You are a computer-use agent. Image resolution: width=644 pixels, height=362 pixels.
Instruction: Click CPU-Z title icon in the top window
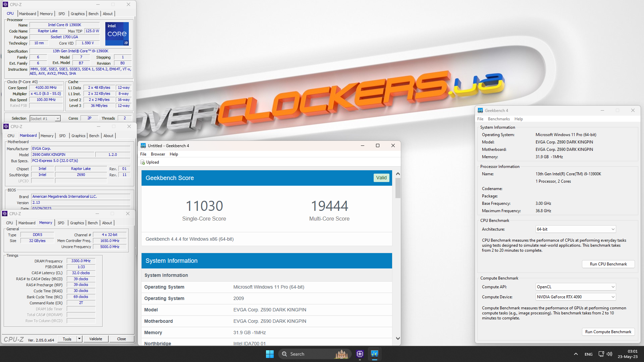tap(5, 4)
